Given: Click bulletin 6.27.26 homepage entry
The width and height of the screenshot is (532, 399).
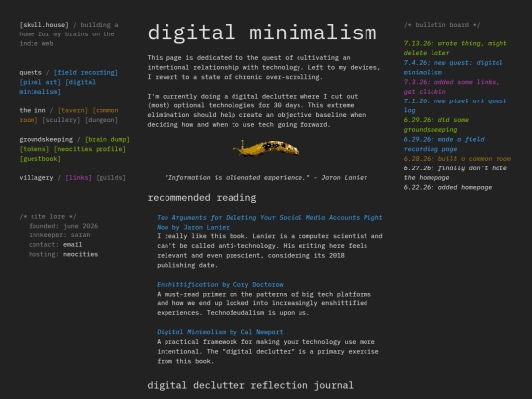Looking at the screenshot, I should tap(455, 173).
